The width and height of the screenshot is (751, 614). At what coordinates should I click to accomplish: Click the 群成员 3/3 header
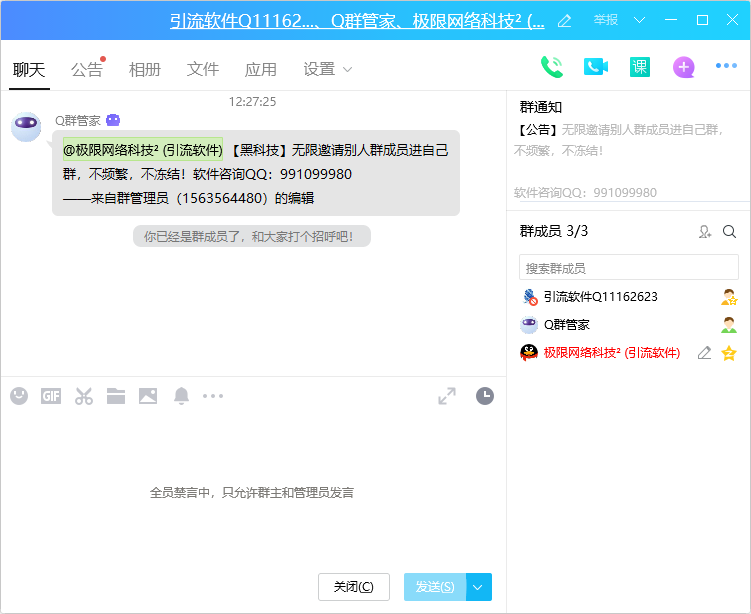(554, 231)
